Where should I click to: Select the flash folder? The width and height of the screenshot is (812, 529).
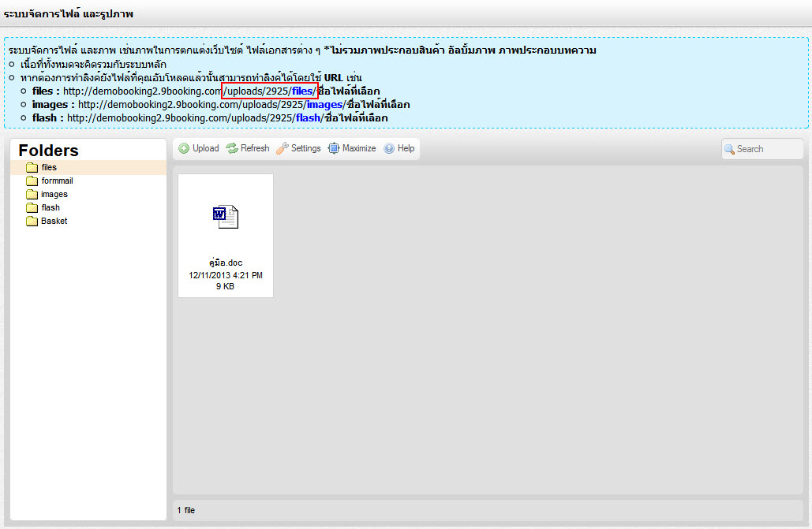(51, 208)
